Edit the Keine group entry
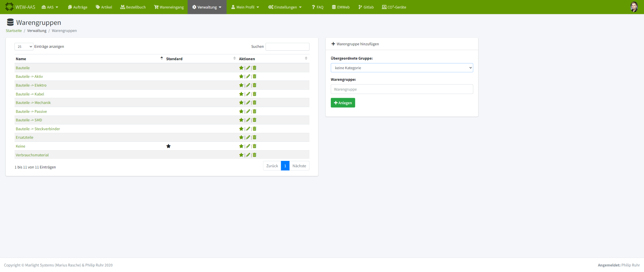Viewport: 644px width, 272px height. 248,146
